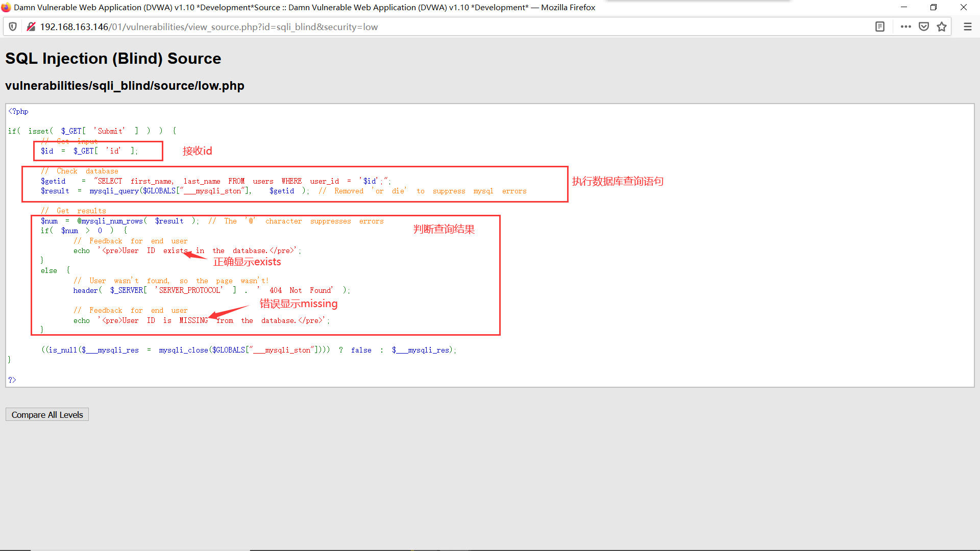Close the Firefox window
Screen dimensions: 980x551
pos(964,7)
